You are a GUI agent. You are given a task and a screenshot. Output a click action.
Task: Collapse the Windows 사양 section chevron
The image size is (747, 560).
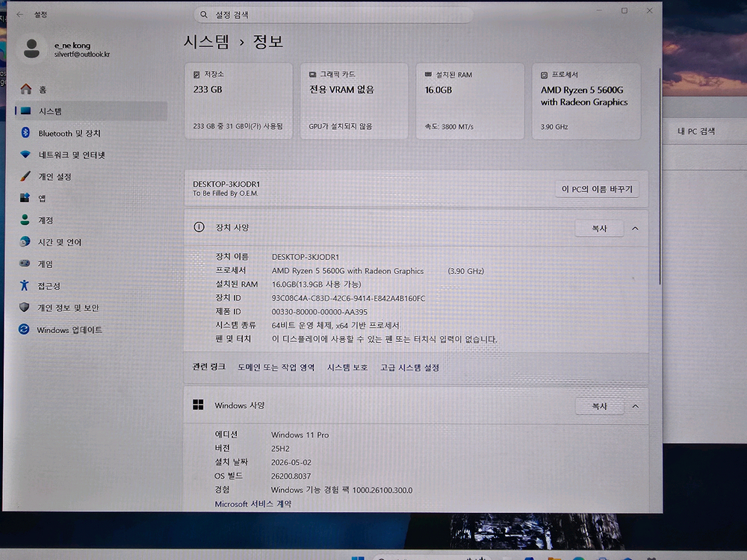636,406
